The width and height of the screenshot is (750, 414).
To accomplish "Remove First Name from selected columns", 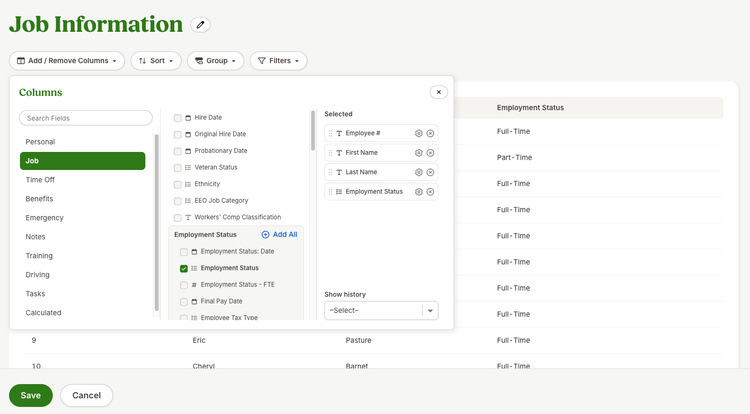I will click(430, 153).
